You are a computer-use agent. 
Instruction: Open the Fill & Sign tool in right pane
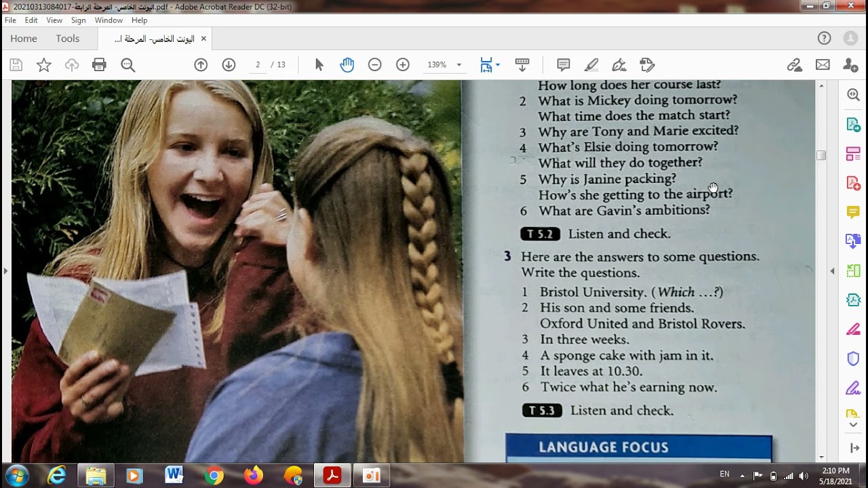point(853,388)
